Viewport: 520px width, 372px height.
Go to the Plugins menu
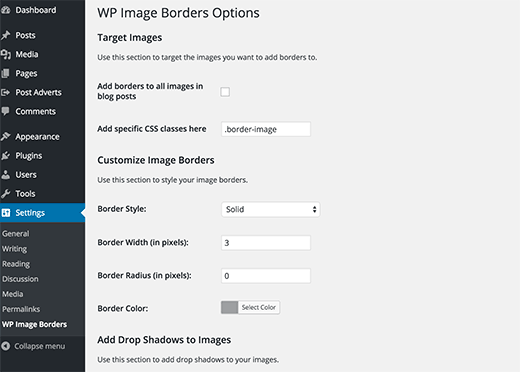pyautogui.click(x=29, y=156)
